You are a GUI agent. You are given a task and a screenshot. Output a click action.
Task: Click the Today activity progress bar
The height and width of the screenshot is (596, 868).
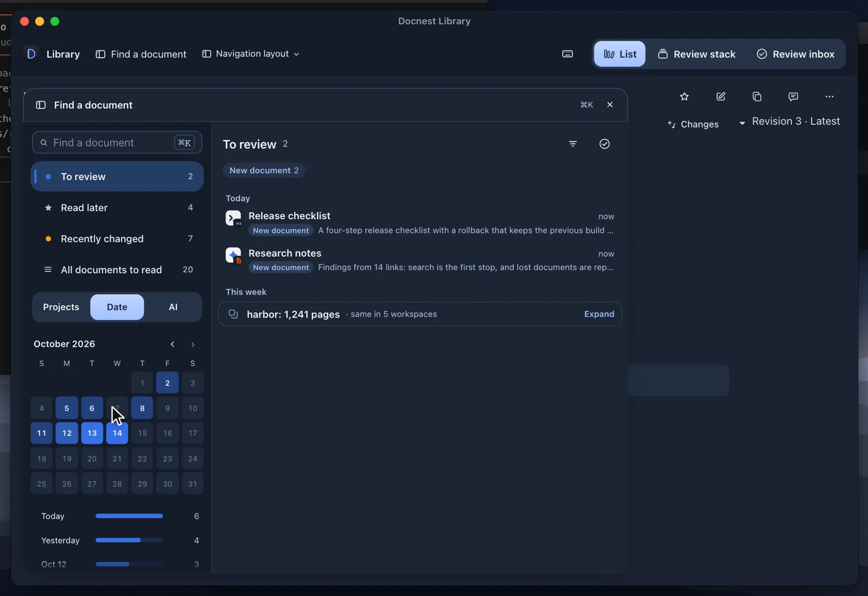click(x=129, y=516)
